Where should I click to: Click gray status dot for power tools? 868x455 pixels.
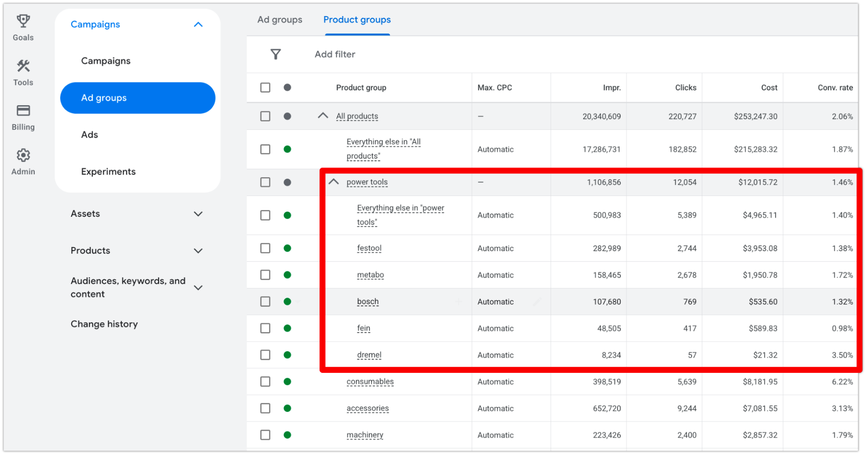pyautogui.click(x=287, y=182)
